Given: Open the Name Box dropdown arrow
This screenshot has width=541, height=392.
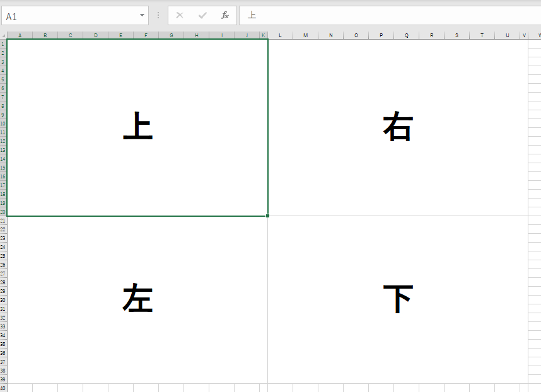Looking at the screenshot, I should tap(142, 15).
